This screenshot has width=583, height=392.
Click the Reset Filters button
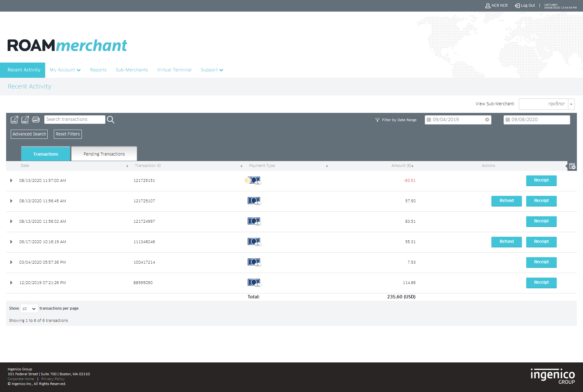coord(68,134)
